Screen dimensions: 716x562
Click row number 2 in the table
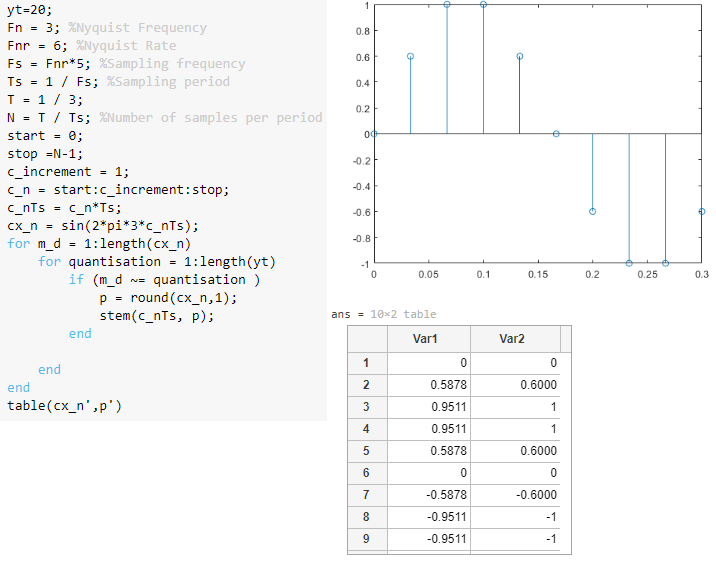click(367, 385)
